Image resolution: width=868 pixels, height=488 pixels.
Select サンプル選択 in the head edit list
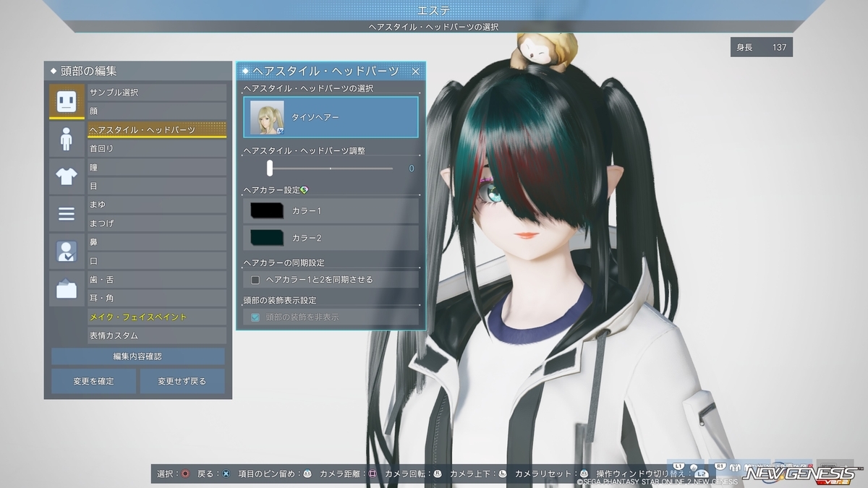point(157,93)
